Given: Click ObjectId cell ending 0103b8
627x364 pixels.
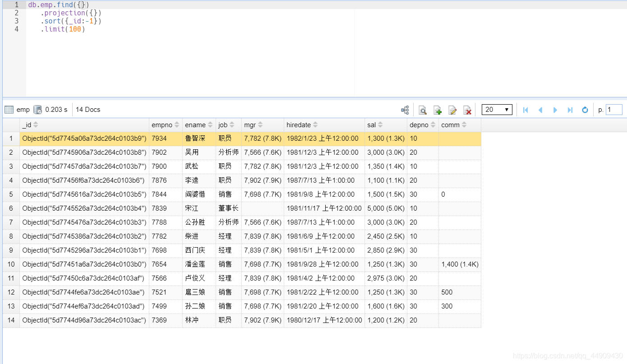Looking at the screenshot, I should (x=84, y=152).
